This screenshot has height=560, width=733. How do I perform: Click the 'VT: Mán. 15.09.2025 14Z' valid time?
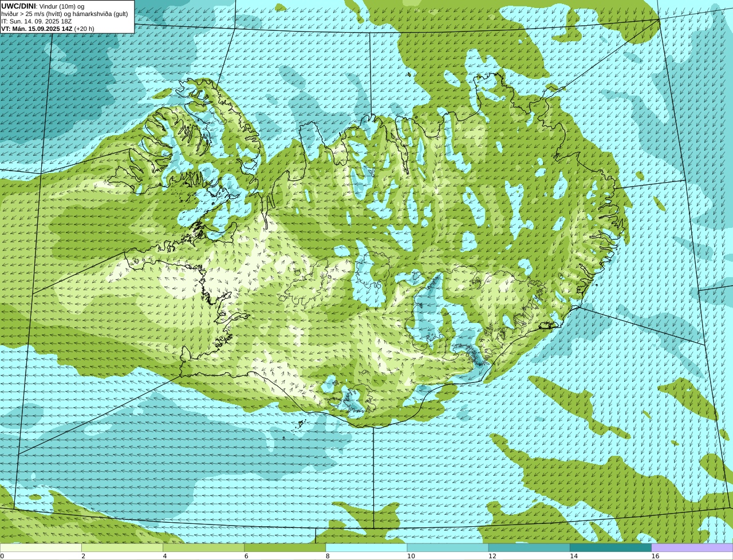[37, 29]
